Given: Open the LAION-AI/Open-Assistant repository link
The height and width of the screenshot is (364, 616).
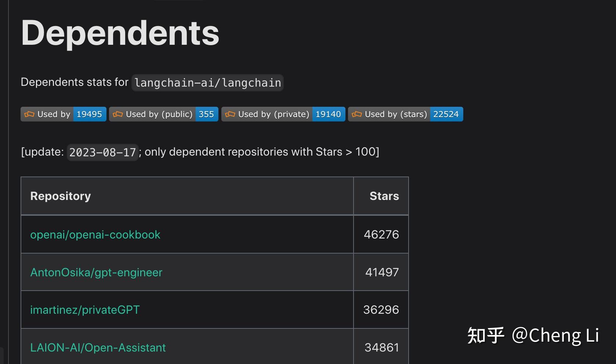Looking at the screenshot, I should point(98,347).
